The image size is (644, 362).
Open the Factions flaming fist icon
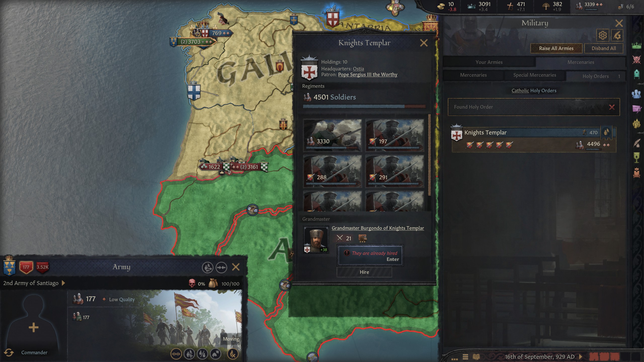pyautogui.click(x=636, y=123)
